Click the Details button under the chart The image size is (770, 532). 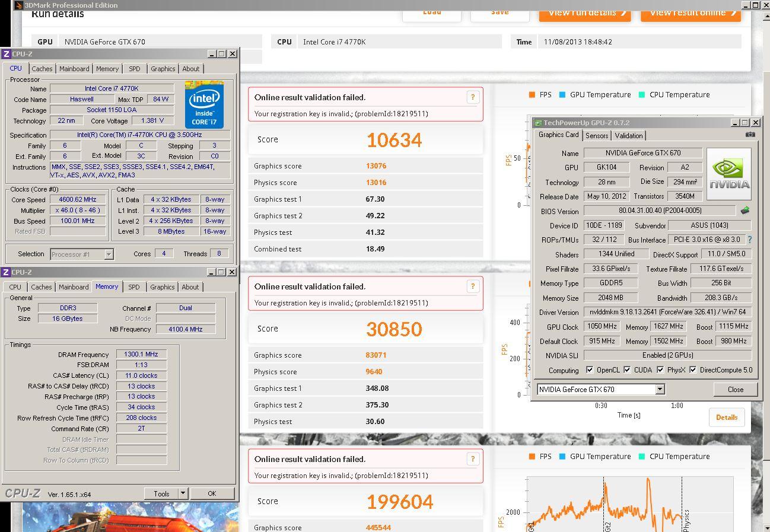pyautogui.click(x=727, y=417)
